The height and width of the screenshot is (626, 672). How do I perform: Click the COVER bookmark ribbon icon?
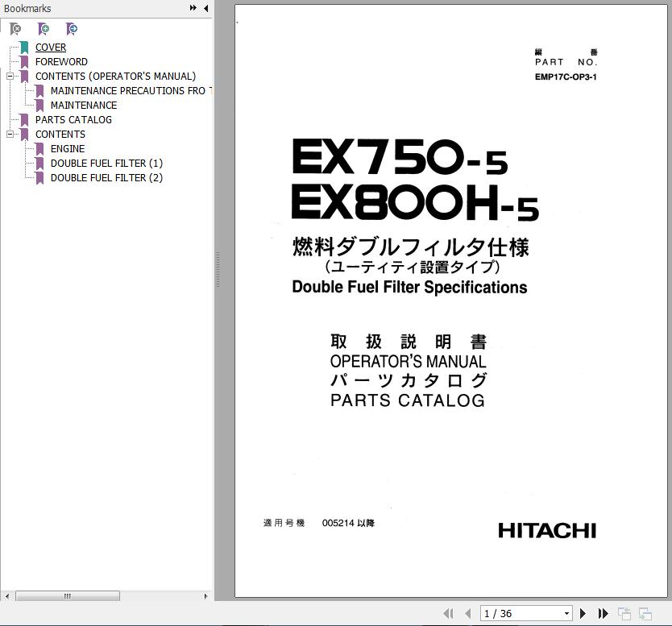[x=24, y=48]
